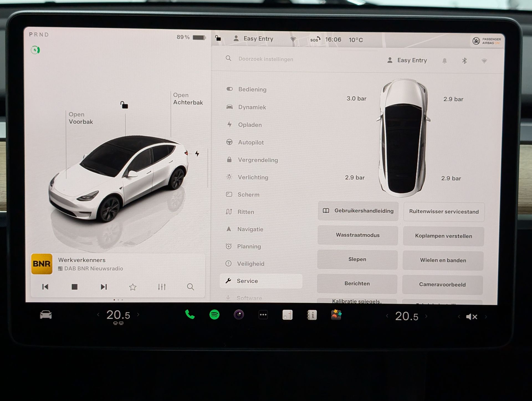Open the Verlichting settings menu

coord(253,177)
